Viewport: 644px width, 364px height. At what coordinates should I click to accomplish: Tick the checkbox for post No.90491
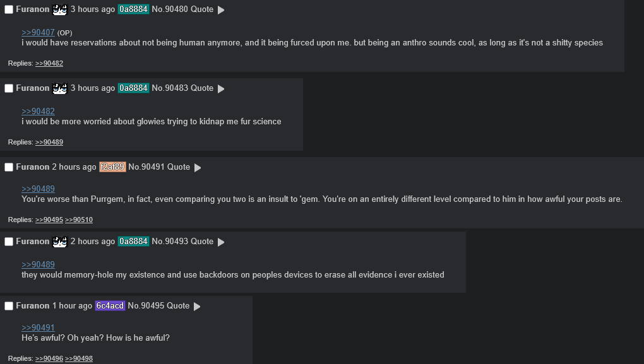coord(9,167)
